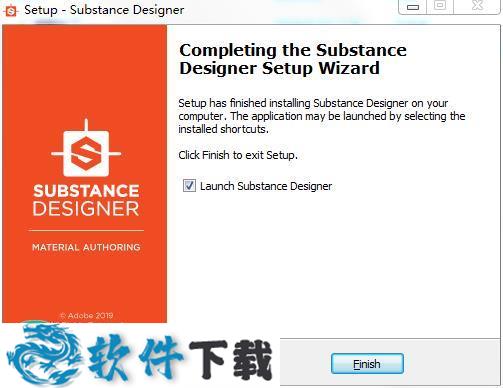Click the "Click Finish to exit Setup." text
This screenshot has width=503, height=388.
tap(238, 155)
